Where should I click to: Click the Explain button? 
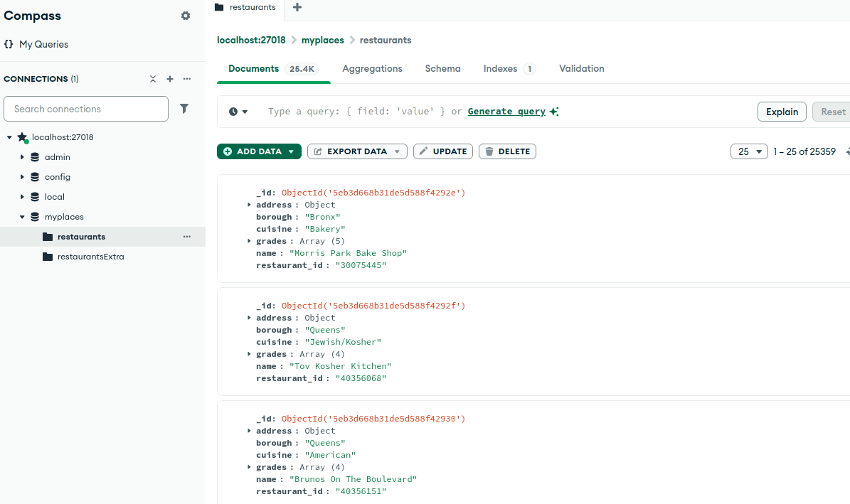click(x=782, y=111)
